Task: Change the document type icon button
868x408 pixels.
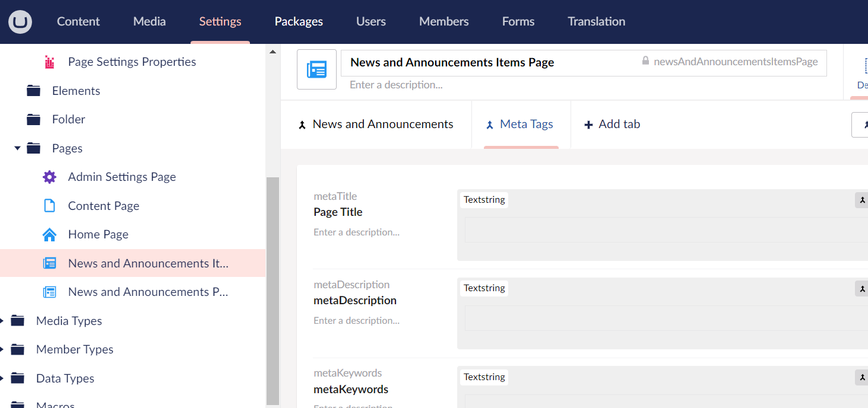Action: [316, 69]
